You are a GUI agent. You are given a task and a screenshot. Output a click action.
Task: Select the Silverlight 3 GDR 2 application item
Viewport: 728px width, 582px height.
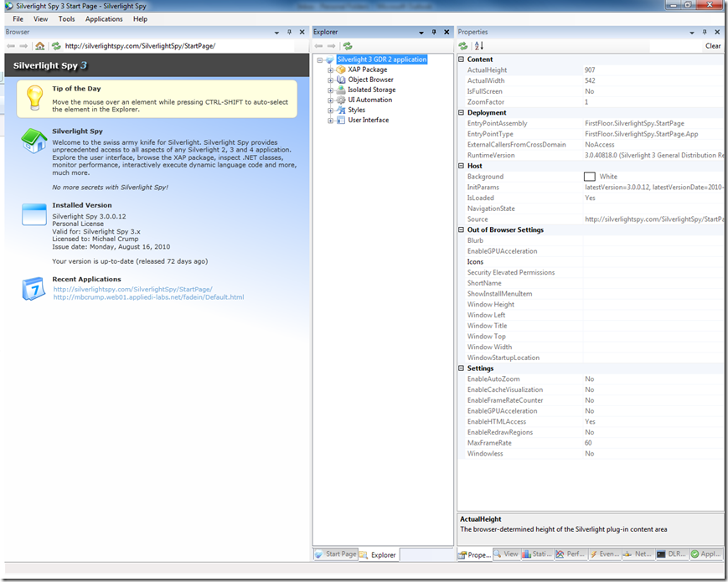coord(382,59)
